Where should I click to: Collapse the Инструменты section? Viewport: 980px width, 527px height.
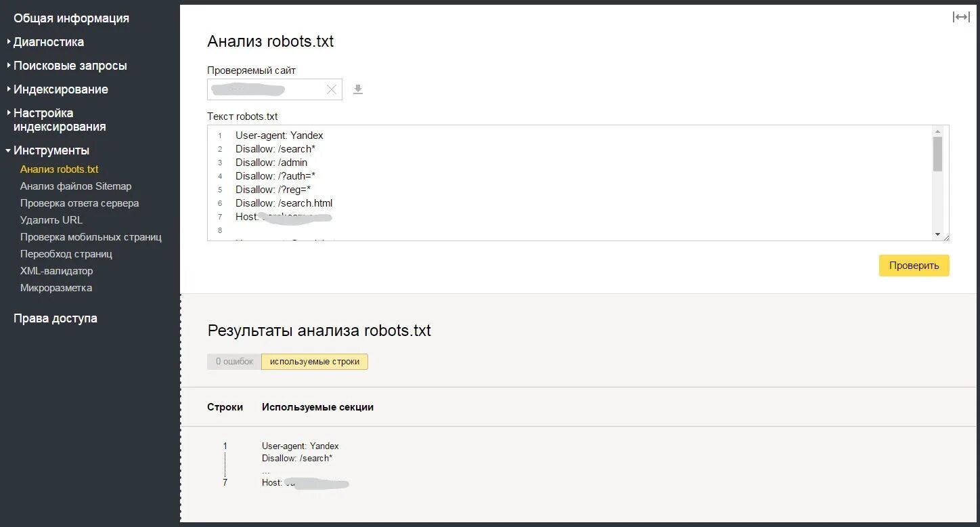51,150
